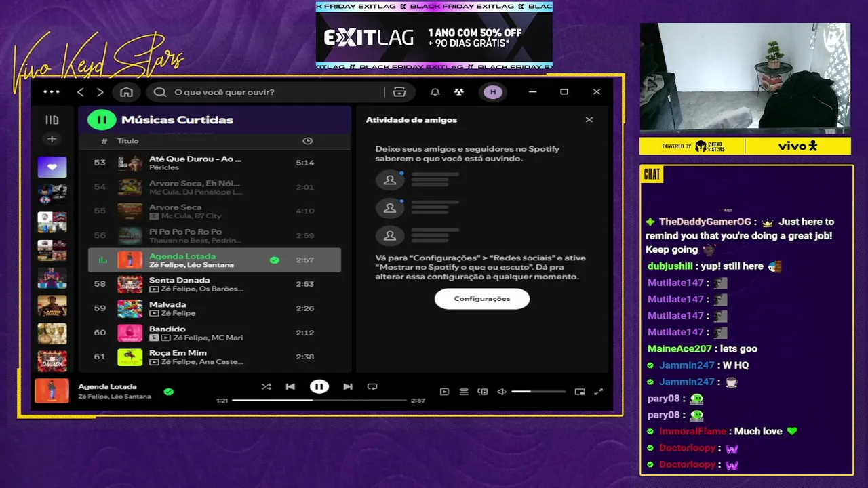Open the profile avatar 'H' menu
This screenshot has height=488, width=868.
point(493,92)
